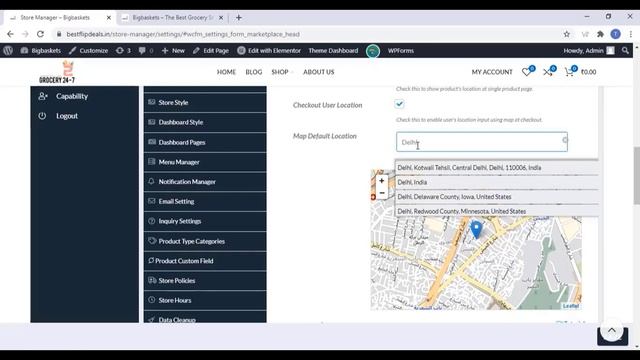640x360 pixels.
Task: Click the scroll-to-top arrow button
Action: tap(611, 331)
